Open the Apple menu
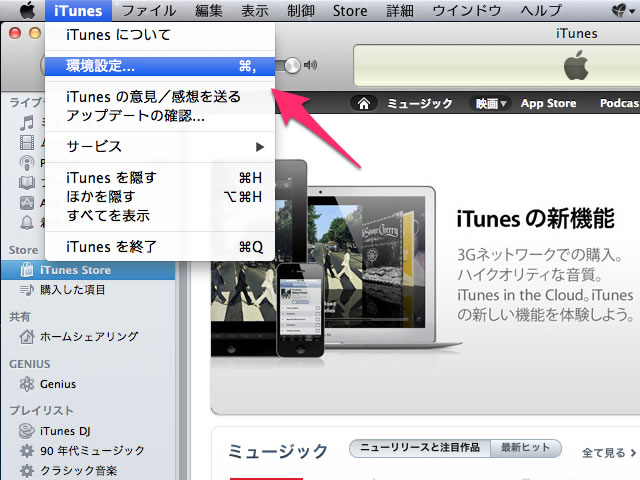 [27, 10]
